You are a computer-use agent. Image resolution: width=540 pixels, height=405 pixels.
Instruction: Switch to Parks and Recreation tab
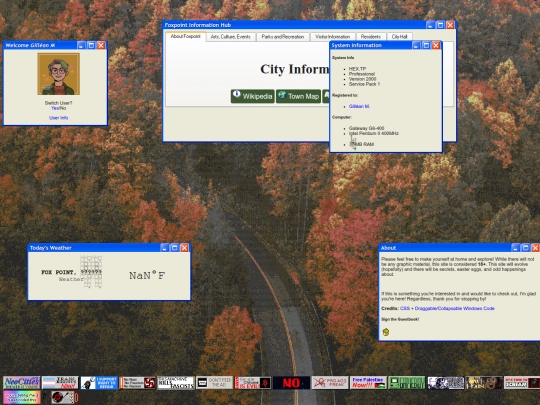(283, 37)
